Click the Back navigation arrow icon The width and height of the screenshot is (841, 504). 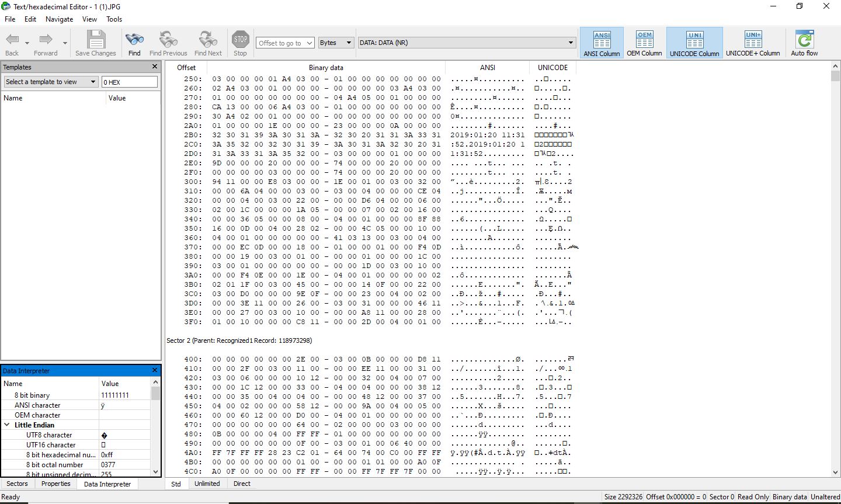click(x=12, y=40)
